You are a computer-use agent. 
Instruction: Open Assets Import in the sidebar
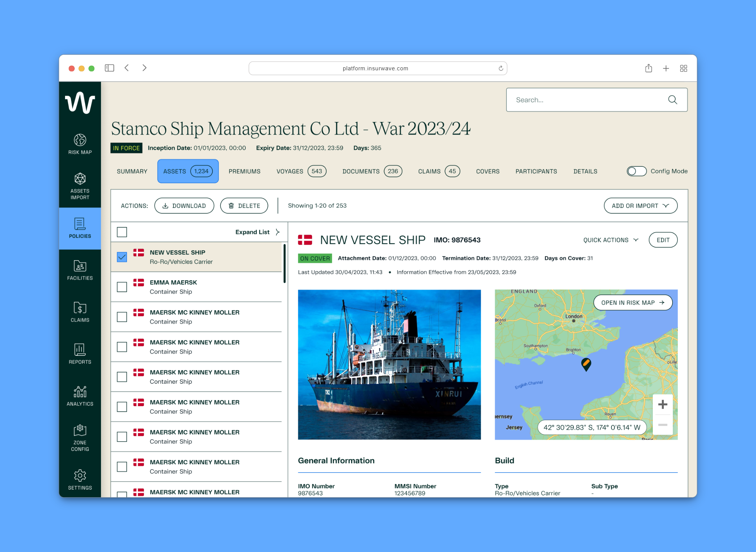(80, 186)
